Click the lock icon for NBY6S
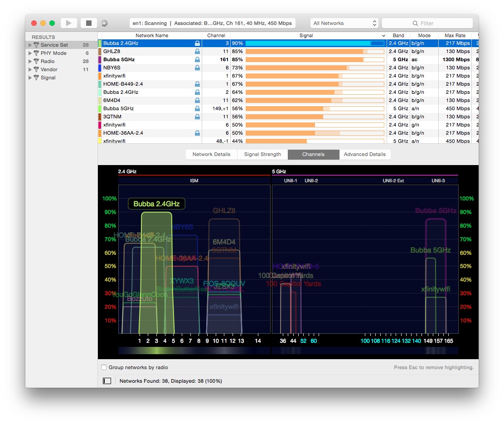The height and width of the screenshot is (424, 504). click(x=197, y=68)
